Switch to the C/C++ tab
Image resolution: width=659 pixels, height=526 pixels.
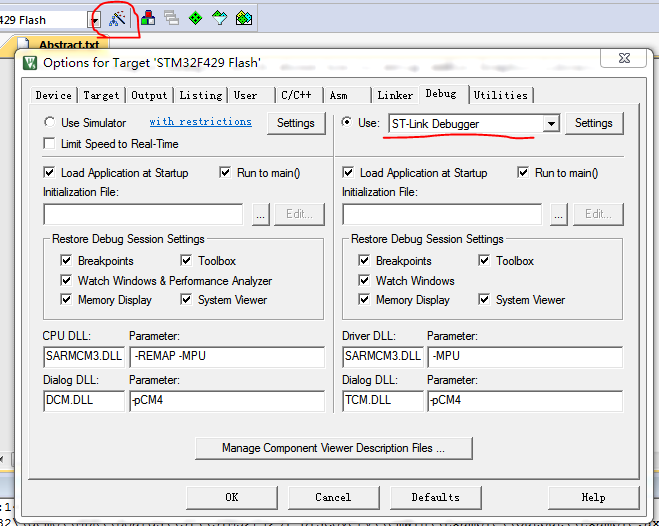coord(299,95)
